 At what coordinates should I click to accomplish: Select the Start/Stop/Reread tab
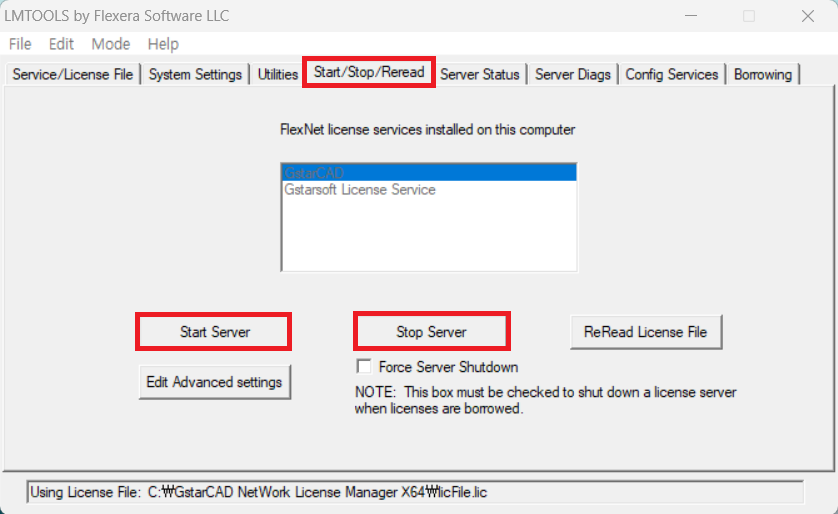[x=369, y=72]
